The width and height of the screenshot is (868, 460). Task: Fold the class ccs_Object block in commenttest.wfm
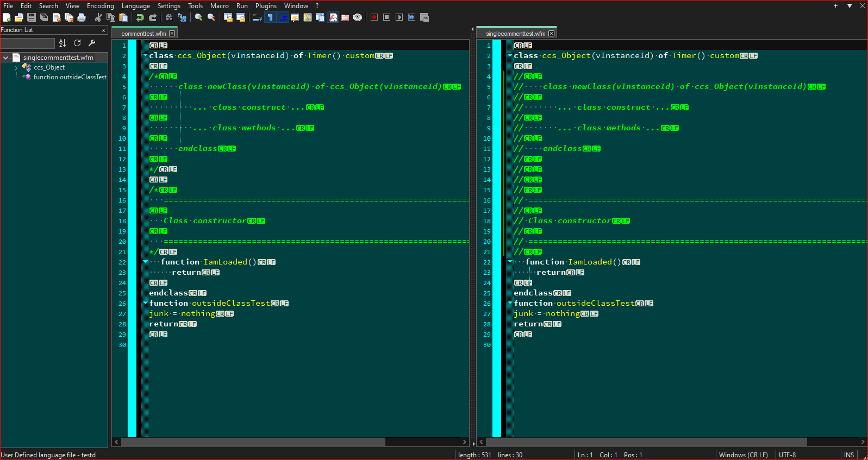click(x=145, y=55)
